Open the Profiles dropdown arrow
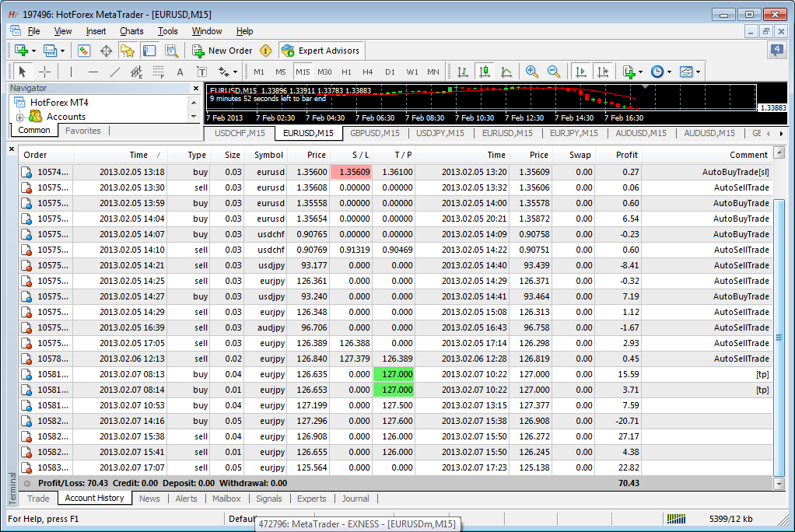795x532 pixels. point(62,51)
